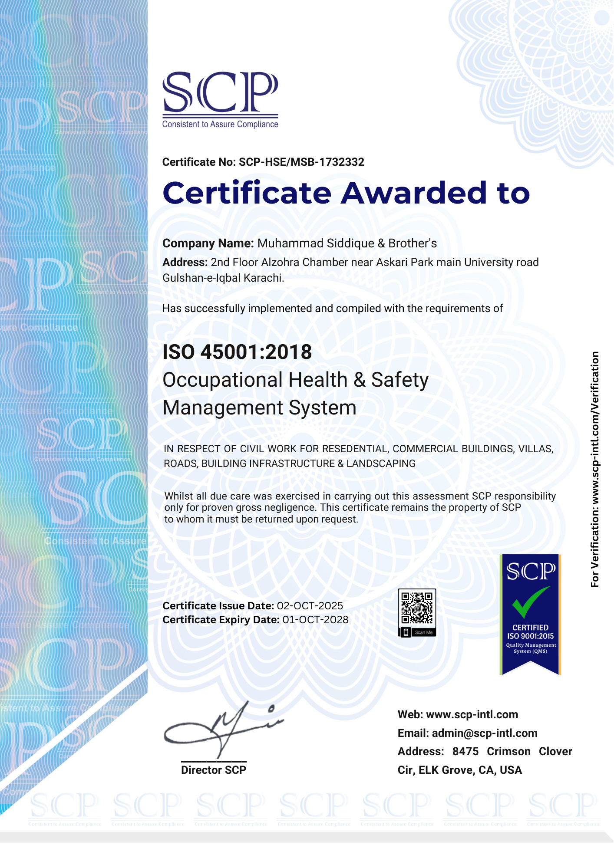This screenshot has width=614, height=868.
Task: Click the issue date 02-OCT-2025
Action: (310, 605)
